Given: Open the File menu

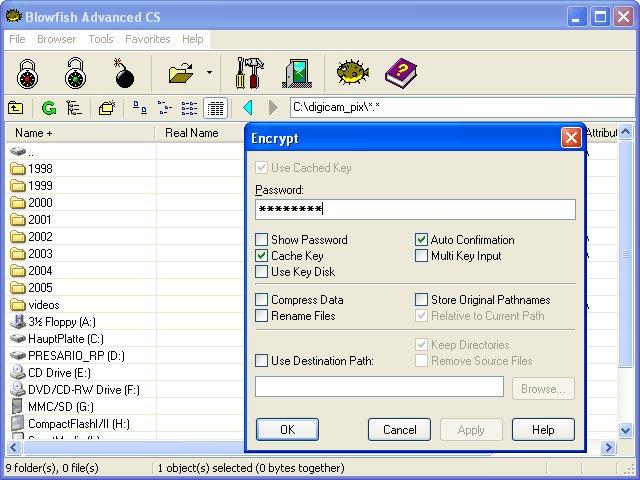Looking at the screenshot, I should 17,39.
